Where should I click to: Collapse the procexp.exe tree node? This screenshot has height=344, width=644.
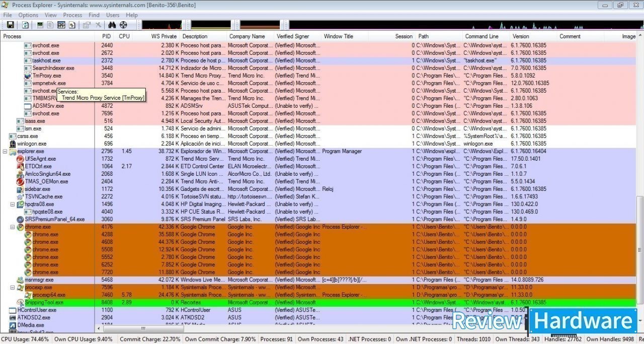(x=13, y=287)
